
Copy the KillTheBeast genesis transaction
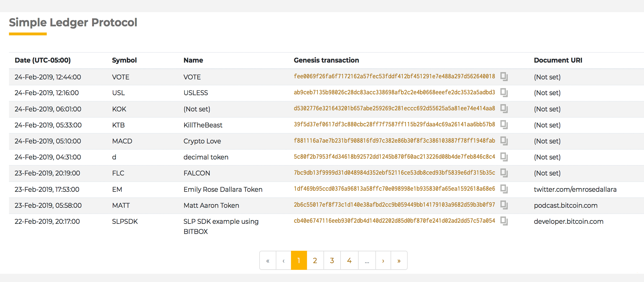(x=504, y=125)
